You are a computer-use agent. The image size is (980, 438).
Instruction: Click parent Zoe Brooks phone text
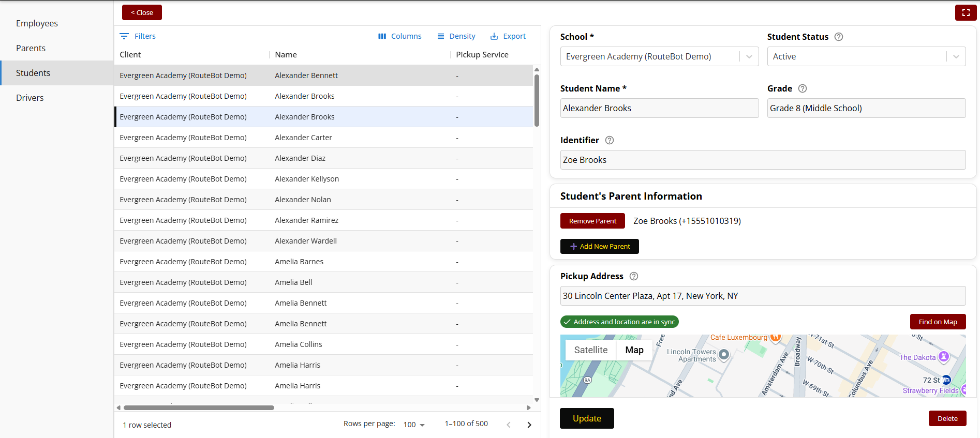[687, 221]
